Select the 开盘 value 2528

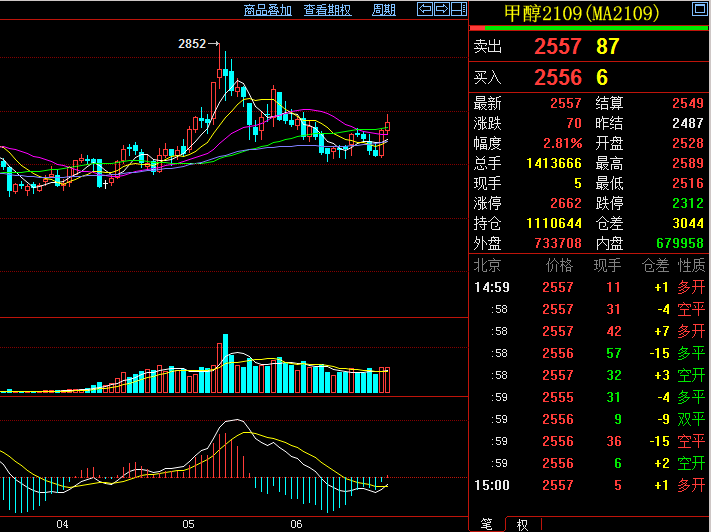point(688,143)
